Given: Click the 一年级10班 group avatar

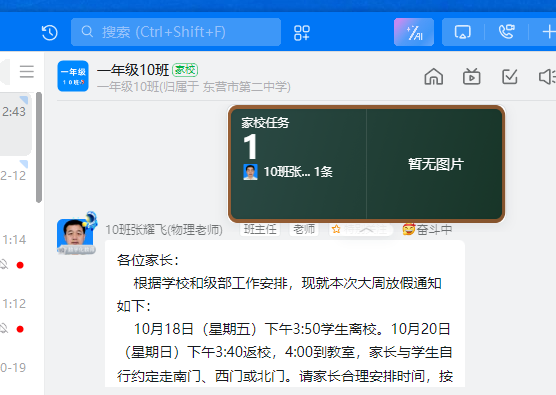Looking at the screenshot, I should coord(73,76).
